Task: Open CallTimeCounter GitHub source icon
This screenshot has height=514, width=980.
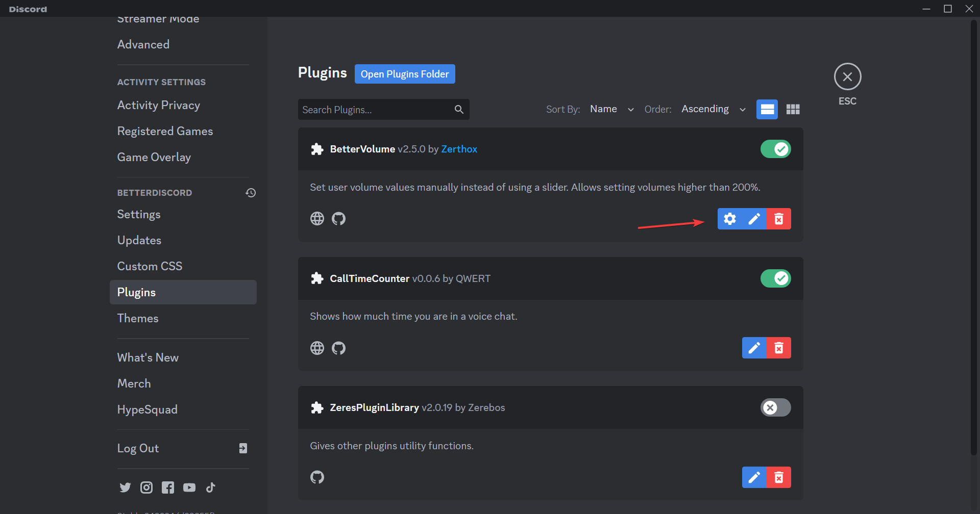Action: [x=338, y=348]
